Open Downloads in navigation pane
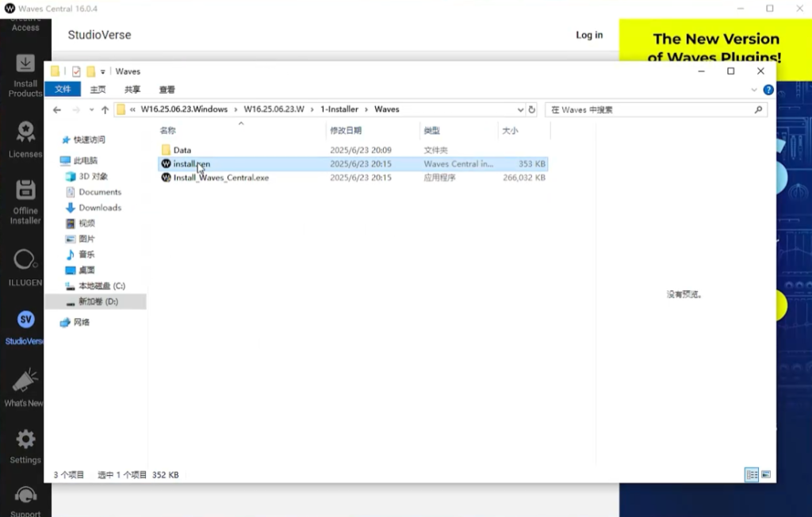Viewport: 812px width, 517px height. 100,208
